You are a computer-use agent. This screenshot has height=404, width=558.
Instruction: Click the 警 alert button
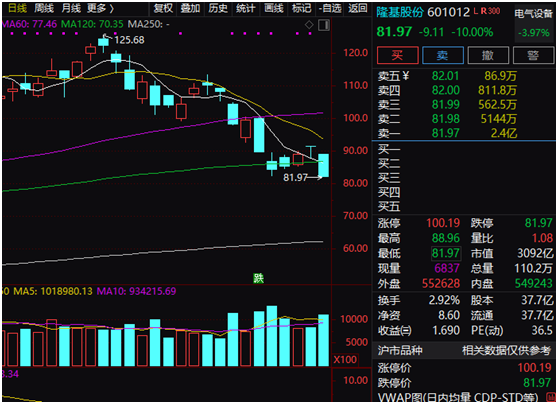pos(533,55)
